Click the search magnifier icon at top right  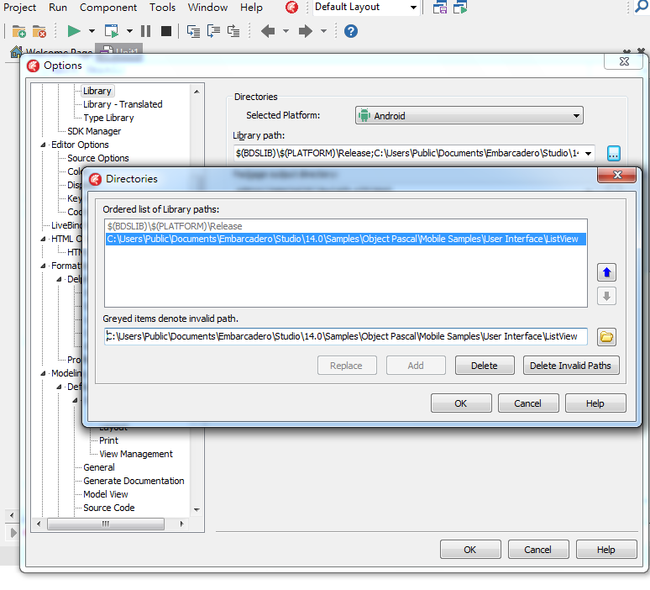642,6
